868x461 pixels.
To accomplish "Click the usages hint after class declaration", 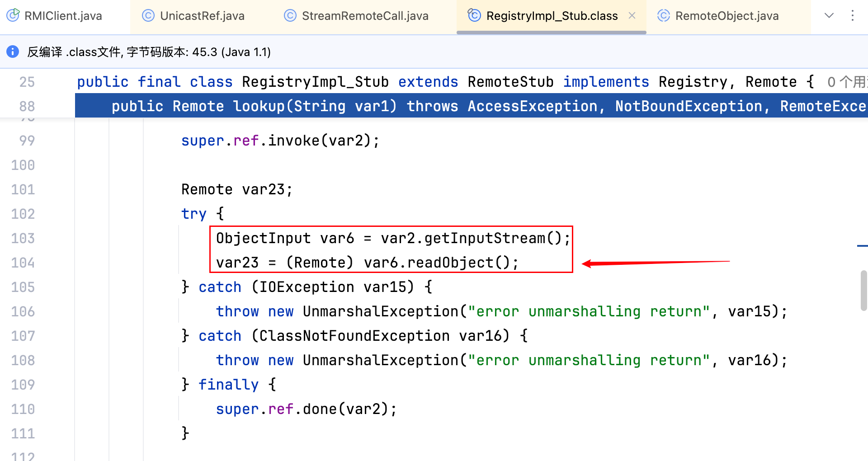I will (845, 82).
